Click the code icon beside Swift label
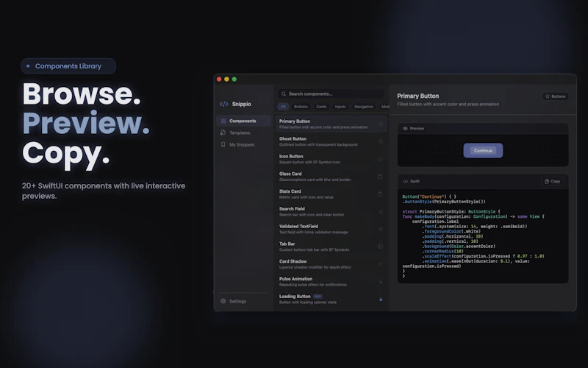588x368 pixels. tap(405, 181)
